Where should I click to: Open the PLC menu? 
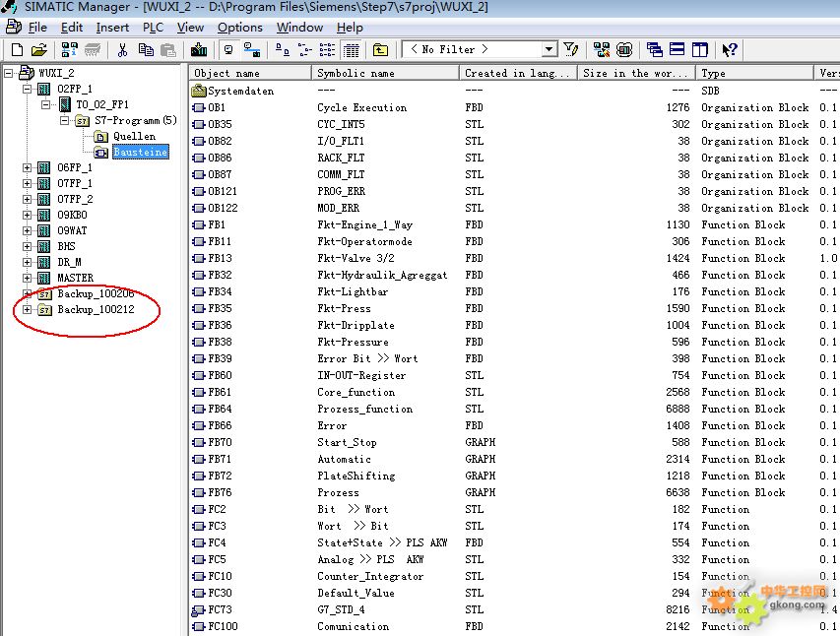click(153, 28)
